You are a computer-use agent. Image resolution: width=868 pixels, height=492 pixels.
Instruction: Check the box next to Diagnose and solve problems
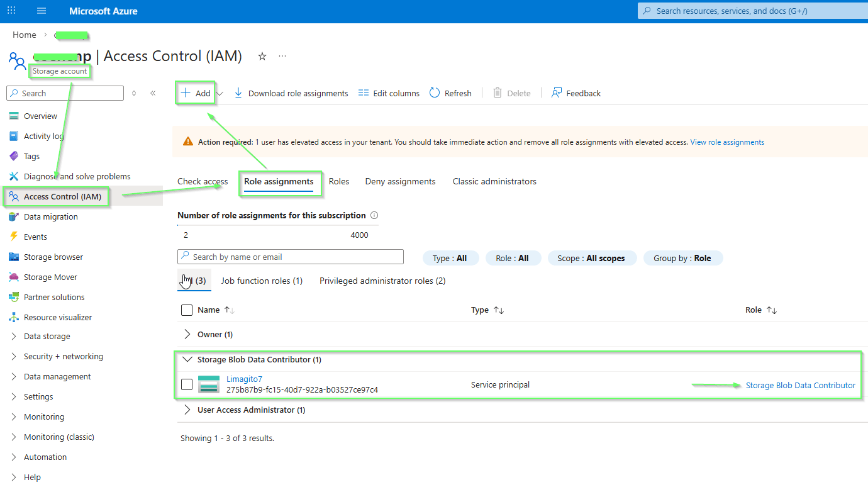point(77,176)
